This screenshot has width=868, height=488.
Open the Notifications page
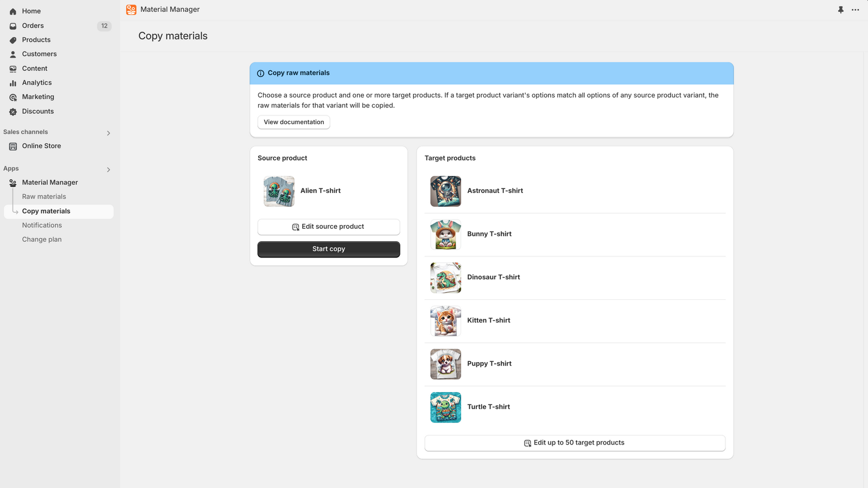pyautogui.click(x=42, y=225)
